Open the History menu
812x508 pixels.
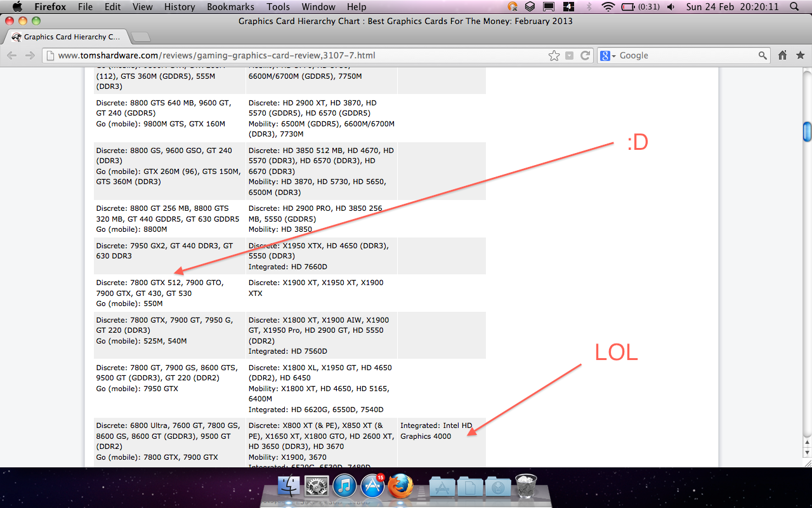point(180,7)
